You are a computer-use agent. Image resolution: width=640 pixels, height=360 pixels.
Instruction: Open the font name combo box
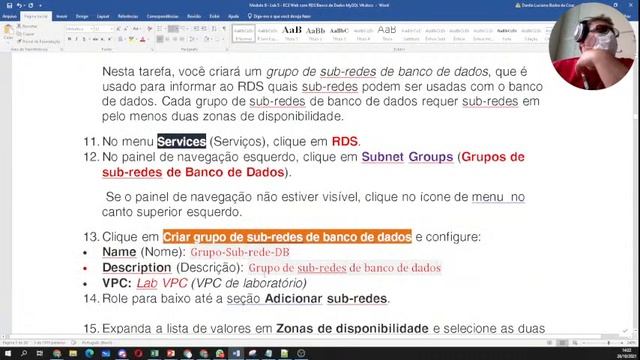79,29
